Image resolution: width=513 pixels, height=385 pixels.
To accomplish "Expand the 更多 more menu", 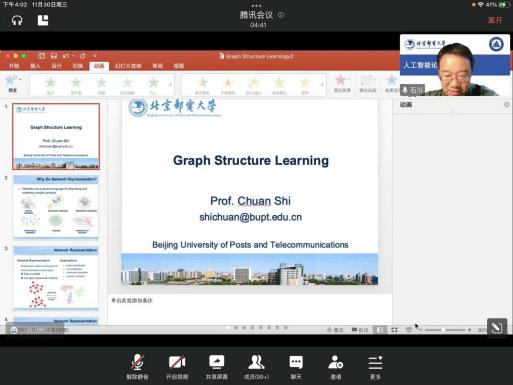I will coord(375,367).
